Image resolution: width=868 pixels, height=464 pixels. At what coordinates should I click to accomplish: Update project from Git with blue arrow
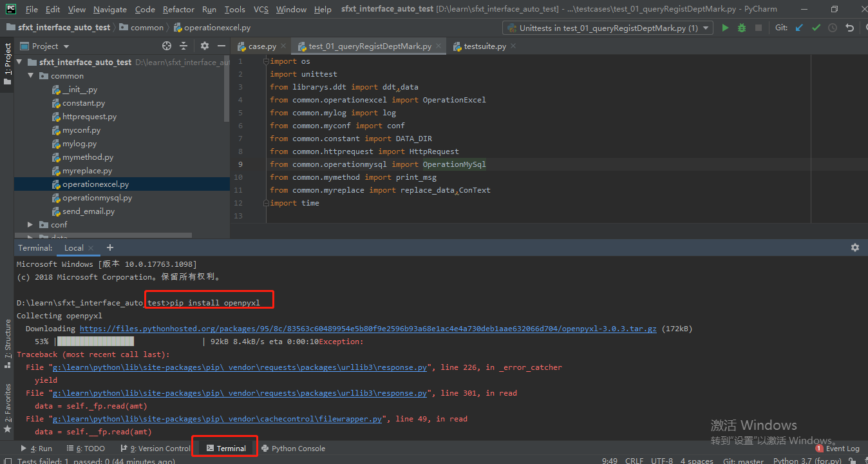pyautogui.click(x=799, y=28)
